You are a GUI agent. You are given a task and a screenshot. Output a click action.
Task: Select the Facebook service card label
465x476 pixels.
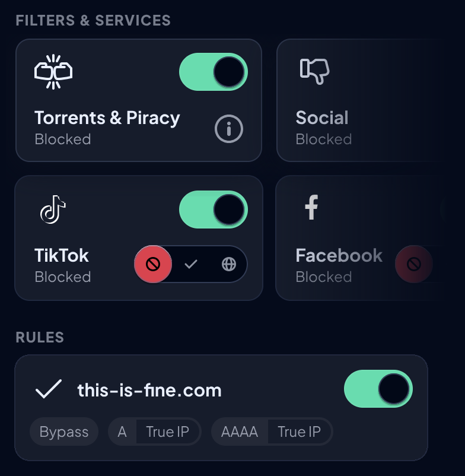(339, 256)
